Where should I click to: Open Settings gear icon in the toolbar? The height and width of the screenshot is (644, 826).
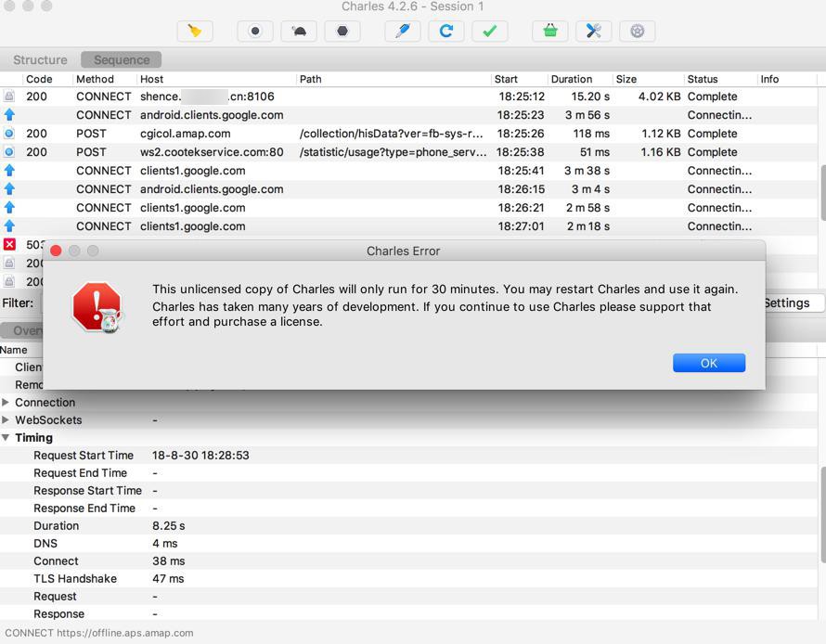[638, 31]
